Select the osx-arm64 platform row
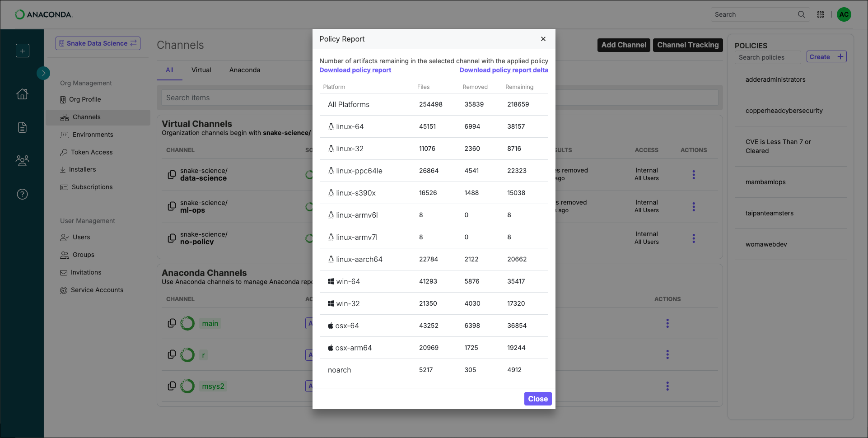Image resolution: width=868 pixels, height=438 pixels. (x=434, y=348)
